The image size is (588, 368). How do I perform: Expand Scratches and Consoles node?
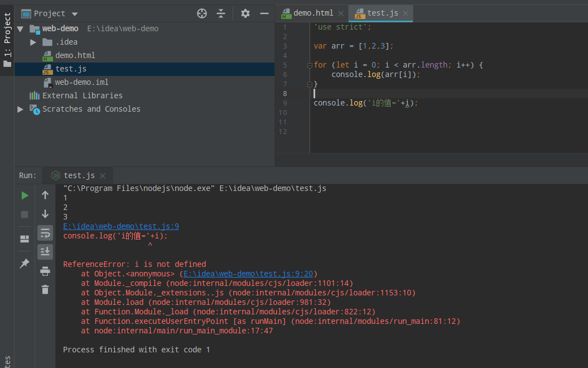tap(20, 109)
